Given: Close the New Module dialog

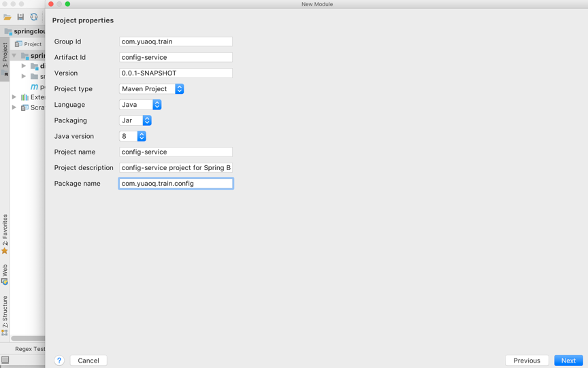Looking at the screenshot, I should click(51, 4).
